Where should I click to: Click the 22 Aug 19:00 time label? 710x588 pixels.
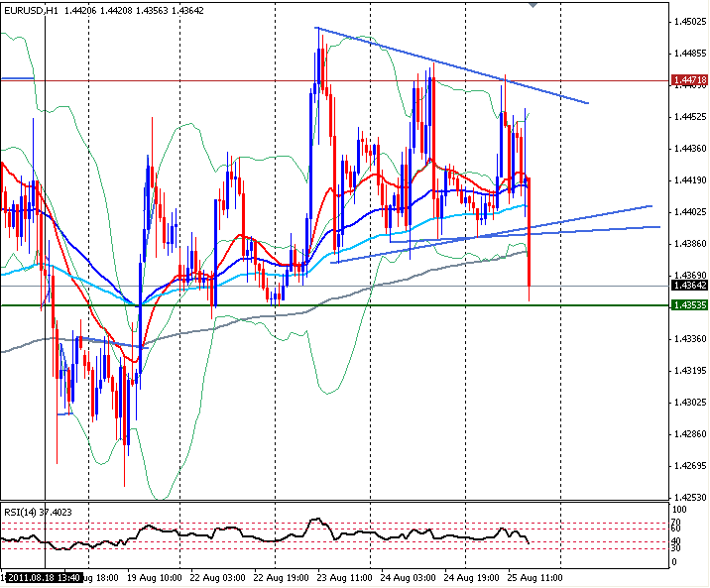pyautogui.click(x=282, y=578)
